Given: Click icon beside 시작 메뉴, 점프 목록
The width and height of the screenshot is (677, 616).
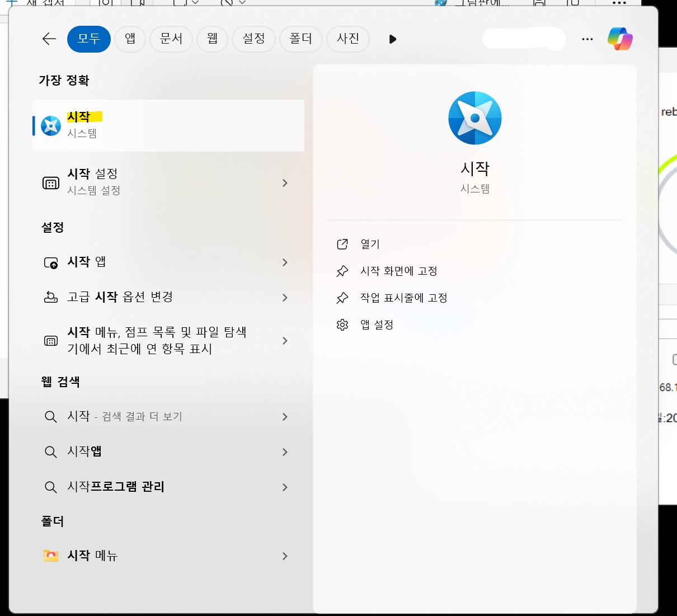Looking at the screenshot, I should 51,341.
